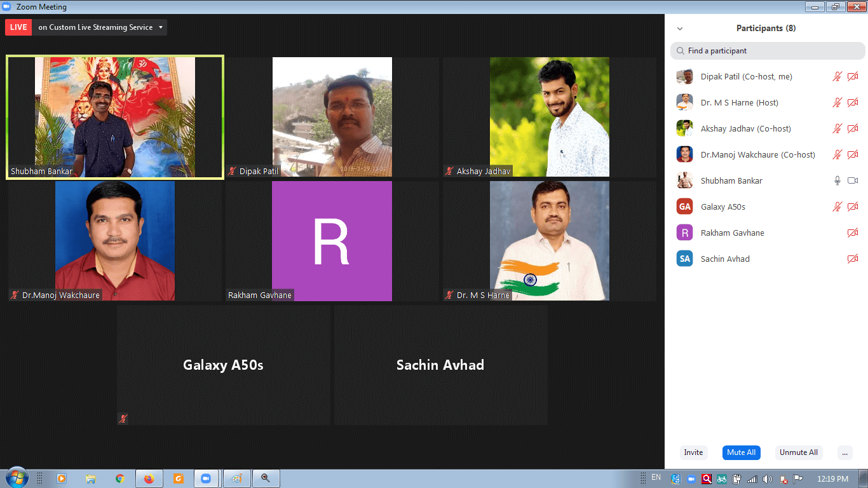868x488 pixels.
Task: Collapse the Participants panel using the chevron
Action: (680, 29)
